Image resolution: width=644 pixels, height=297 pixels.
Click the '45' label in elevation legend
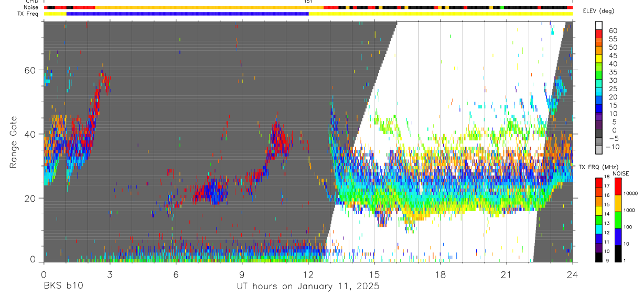(613, 56)
